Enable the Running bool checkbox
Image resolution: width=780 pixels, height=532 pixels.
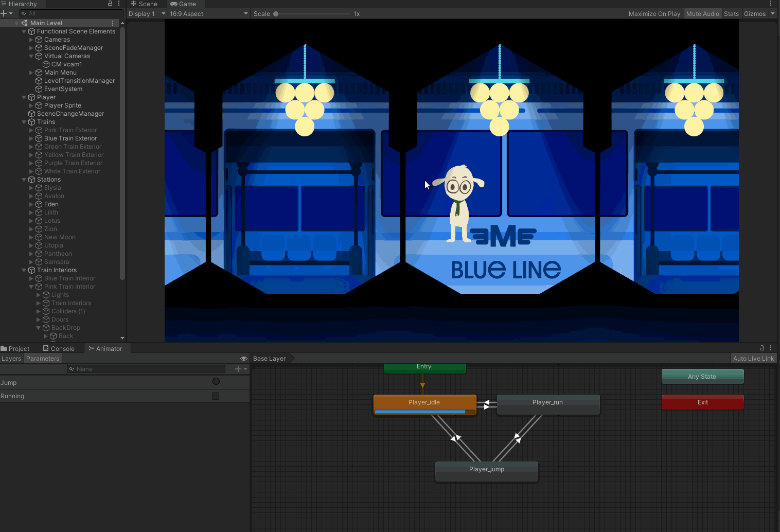(x=216, y=396)
